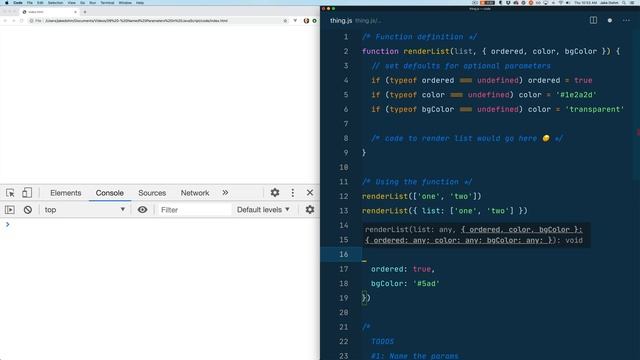The image size is (640, 360).
Task: Click the 'Using the function' comment
Action: (417, 182)
